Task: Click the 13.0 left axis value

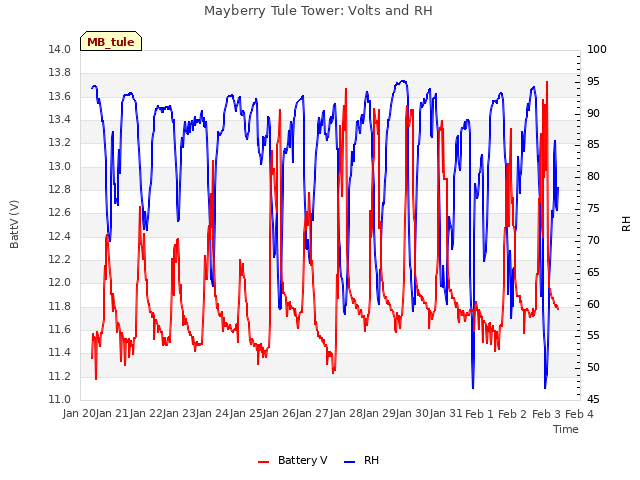Action: click(60, 166)
